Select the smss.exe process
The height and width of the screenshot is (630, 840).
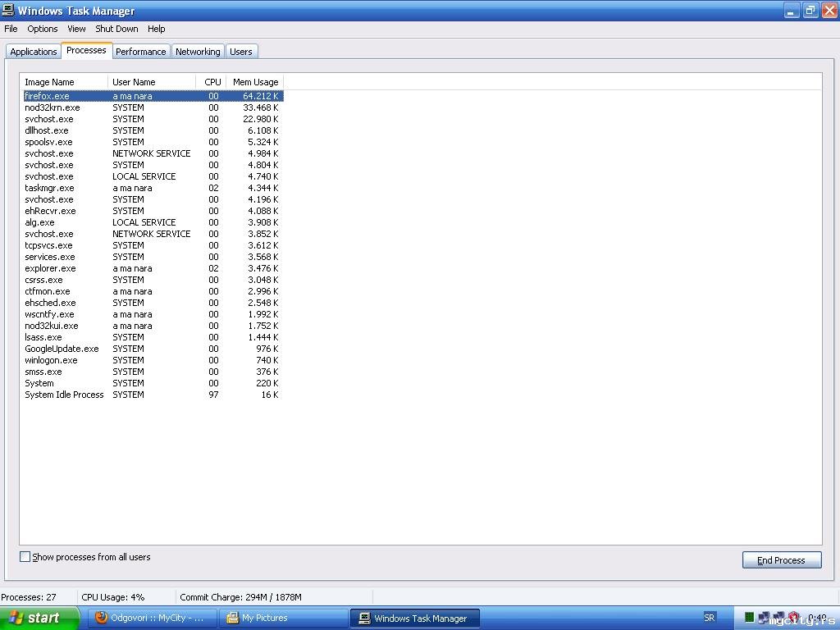coord(153,372)
